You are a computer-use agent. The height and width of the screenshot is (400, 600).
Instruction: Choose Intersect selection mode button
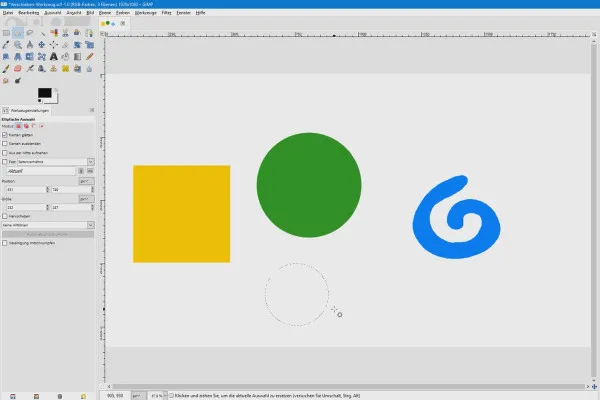pos(41,126)
